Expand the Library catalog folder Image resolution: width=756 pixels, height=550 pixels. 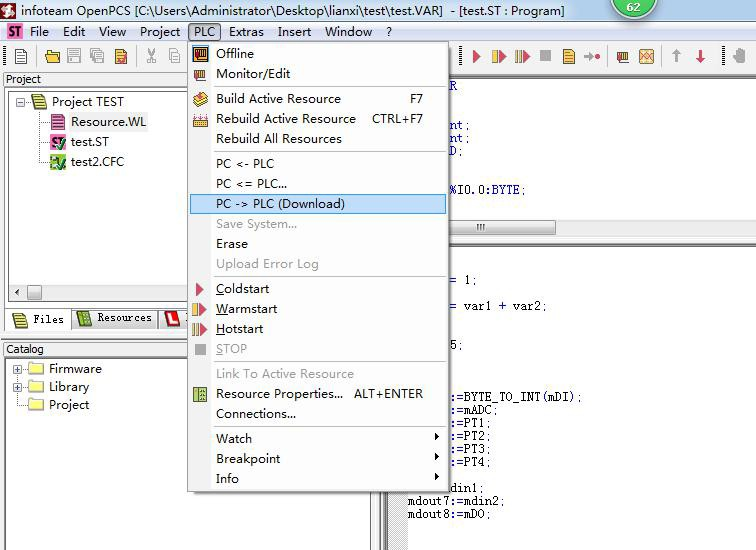coord(18,387)
